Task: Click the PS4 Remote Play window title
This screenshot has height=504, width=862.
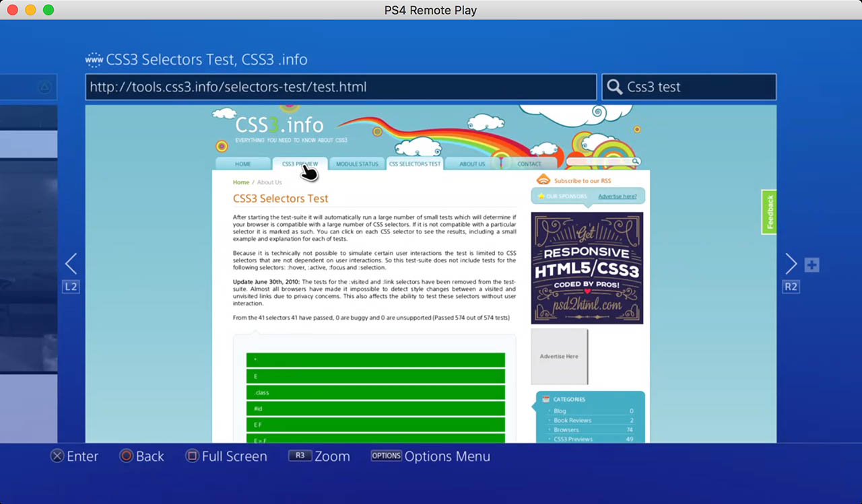Action: click(x=430, y=10)
